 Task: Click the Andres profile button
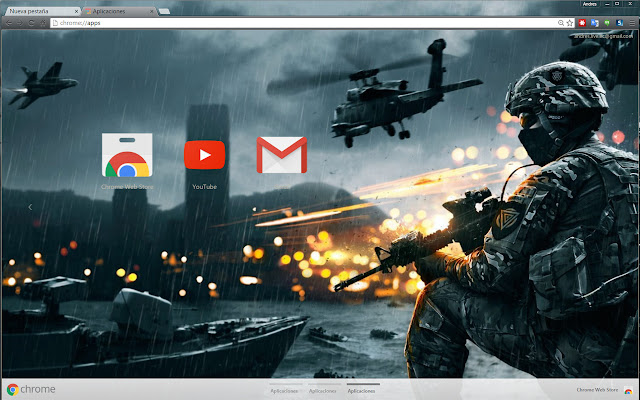pyautogui.click(x=590, y=4)
